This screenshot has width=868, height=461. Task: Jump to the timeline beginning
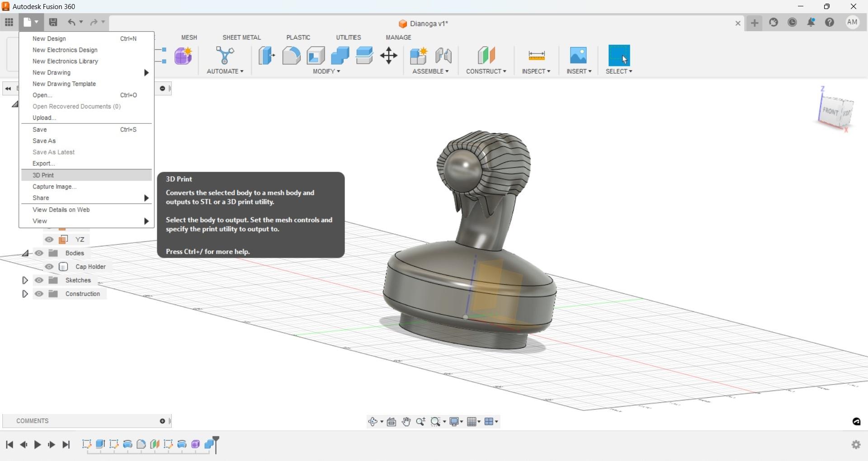click(9, 445)
